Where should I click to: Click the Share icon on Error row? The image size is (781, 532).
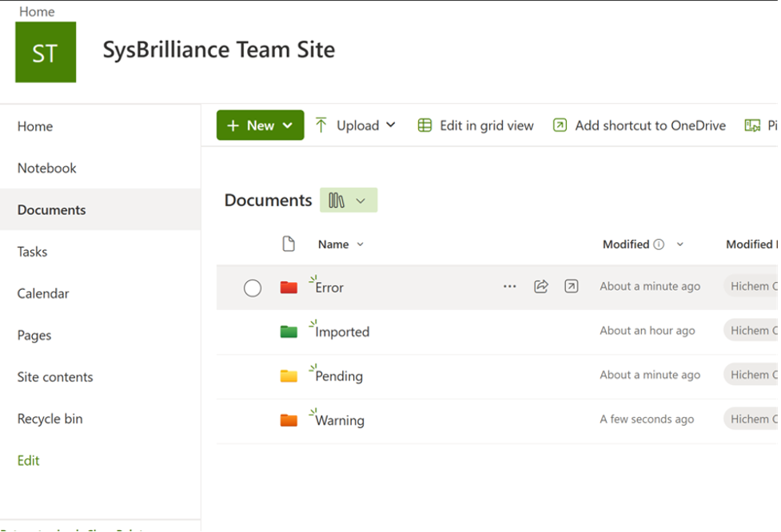coord(540,285)
